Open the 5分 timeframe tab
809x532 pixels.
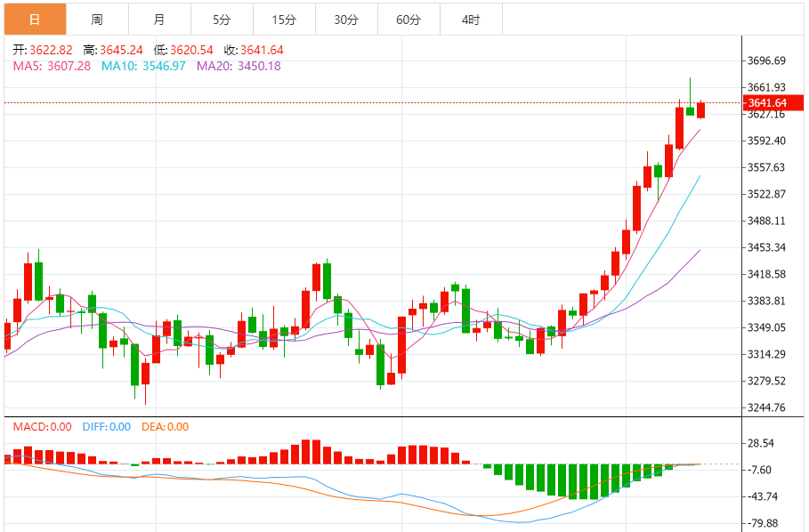[x=222, y=19]
